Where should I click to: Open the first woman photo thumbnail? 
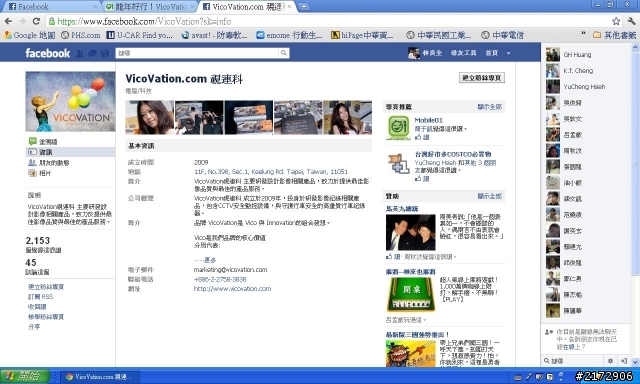point(149,118)
